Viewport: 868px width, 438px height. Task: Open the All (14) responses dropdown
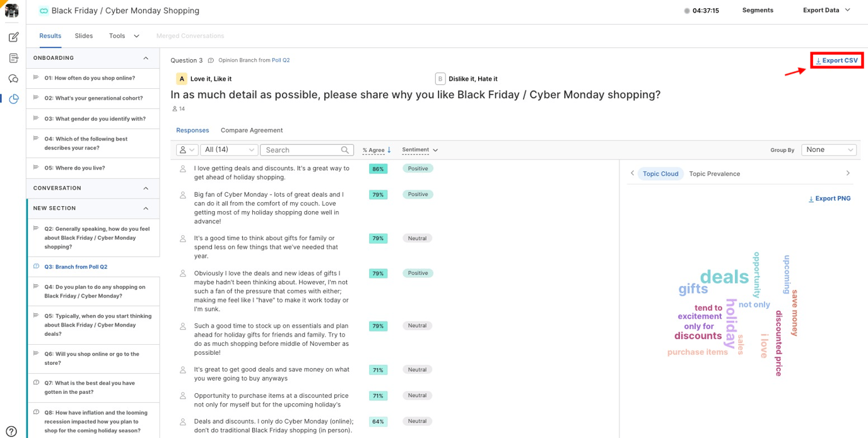(x=229, y=149)
